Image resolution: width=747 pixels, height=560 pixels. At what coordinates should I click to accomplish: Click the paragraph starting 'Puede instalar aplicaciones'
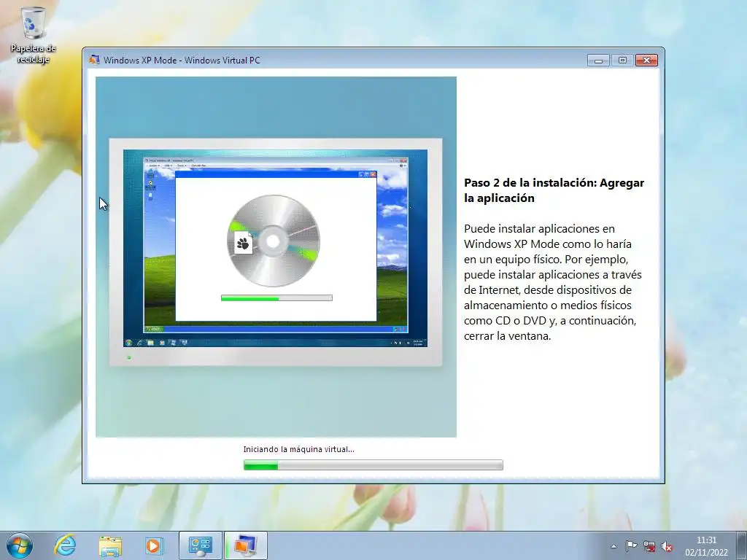click(553, 282)
